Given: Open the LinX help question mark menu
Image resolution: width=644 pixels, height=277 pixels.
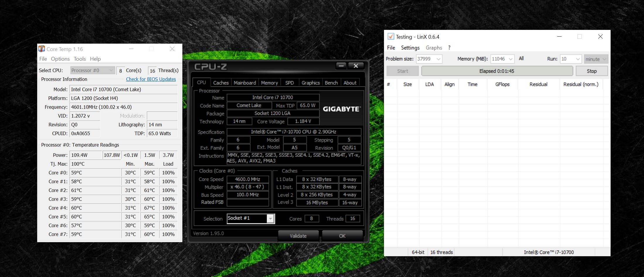Looking at the screenshot, I should coord(449,48).
